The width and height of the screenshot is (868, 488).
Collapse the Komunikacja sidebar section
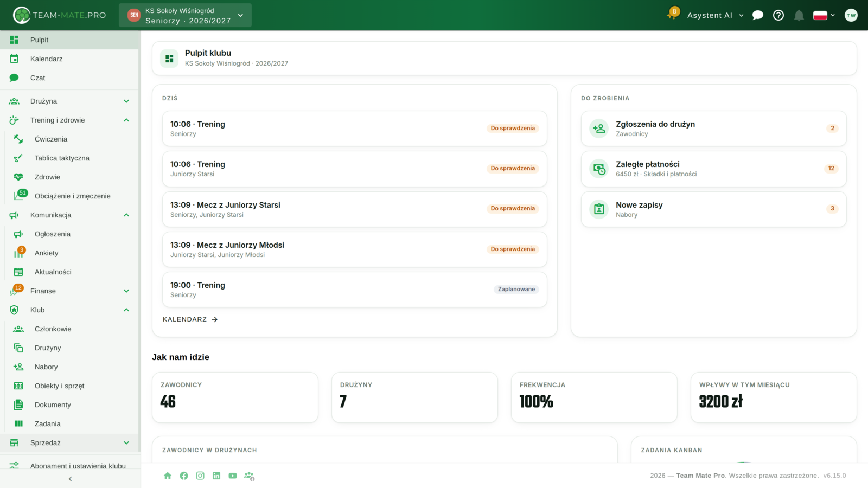coord(69,215)
